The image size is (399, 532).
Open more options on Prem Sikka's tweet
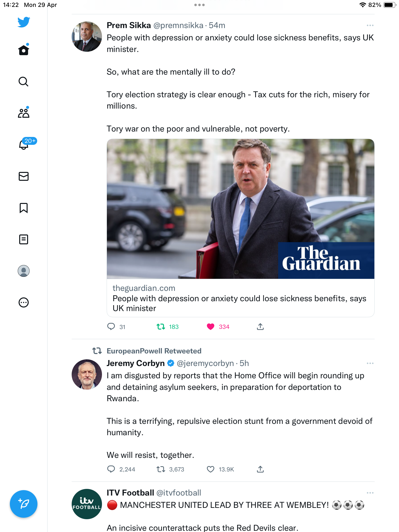coord(370,25)
